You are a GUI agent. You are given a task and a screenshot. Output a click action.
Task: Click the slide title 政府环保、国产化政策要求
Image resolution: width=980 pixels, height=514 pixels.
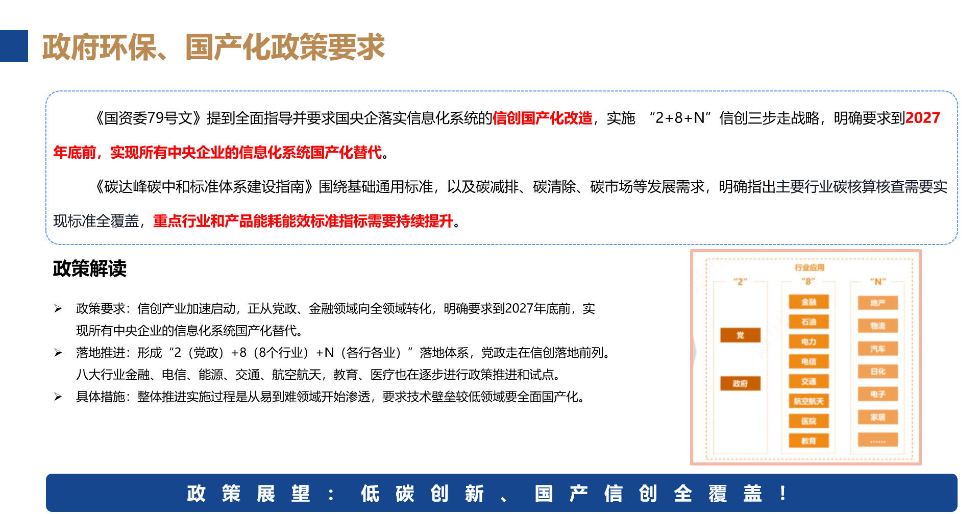[x=213, y=47]
